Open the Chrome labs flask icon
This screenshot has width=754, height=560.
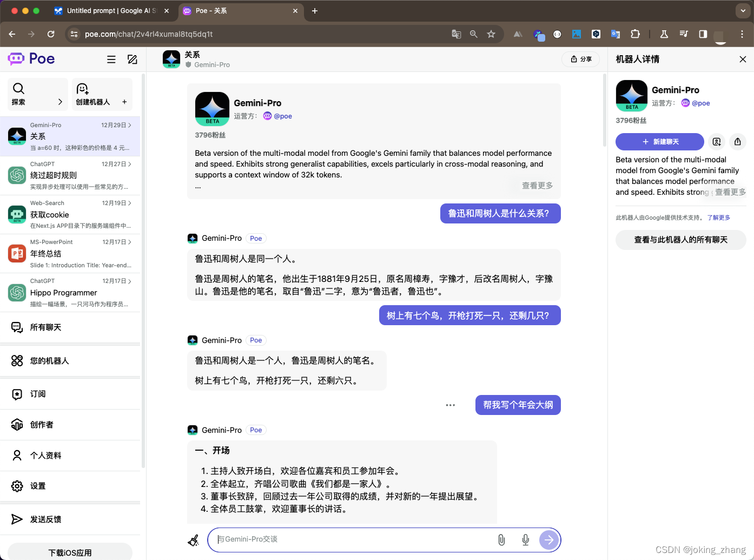(664, 34)
